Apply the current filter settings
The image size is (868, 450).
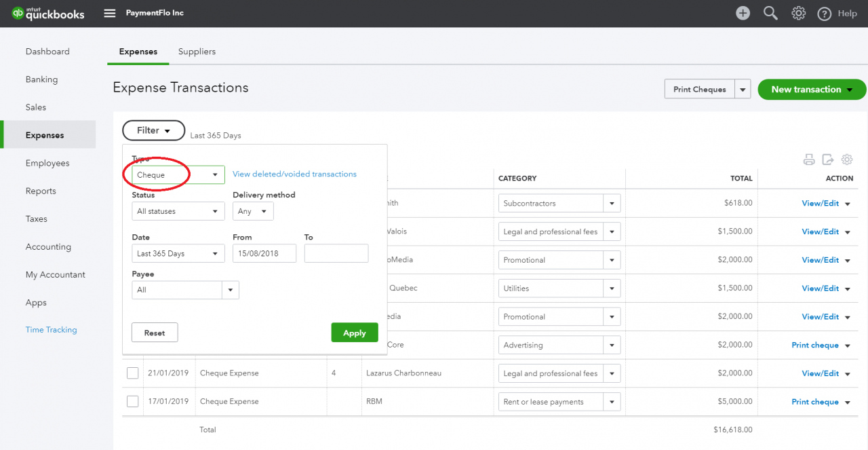pos(354,333)
